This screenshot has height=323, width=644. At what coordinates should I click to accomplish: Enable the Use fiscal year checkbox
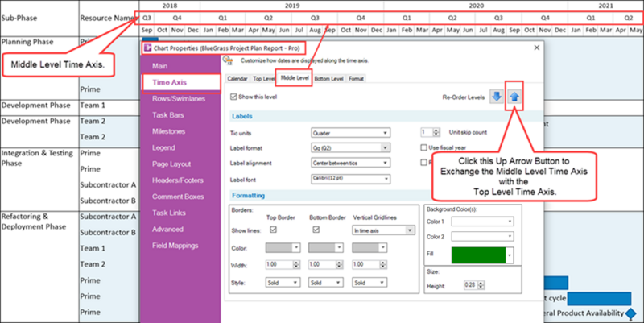[423, 147]
